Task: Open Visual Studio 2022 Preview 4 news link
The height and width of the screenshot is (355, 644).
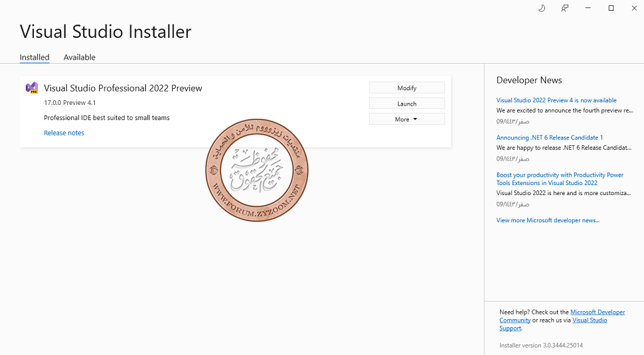Action: (x=556, y=100)
